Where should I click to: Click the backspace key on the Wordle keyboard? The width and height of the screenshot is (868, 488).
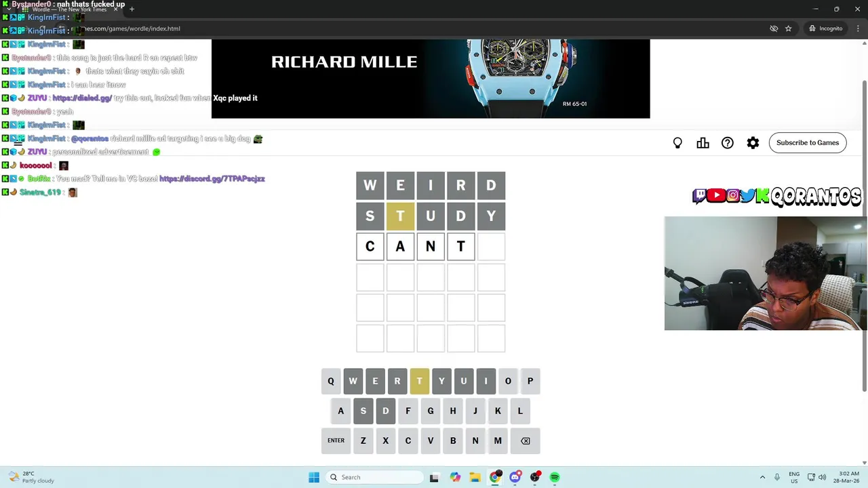(525, 441)
